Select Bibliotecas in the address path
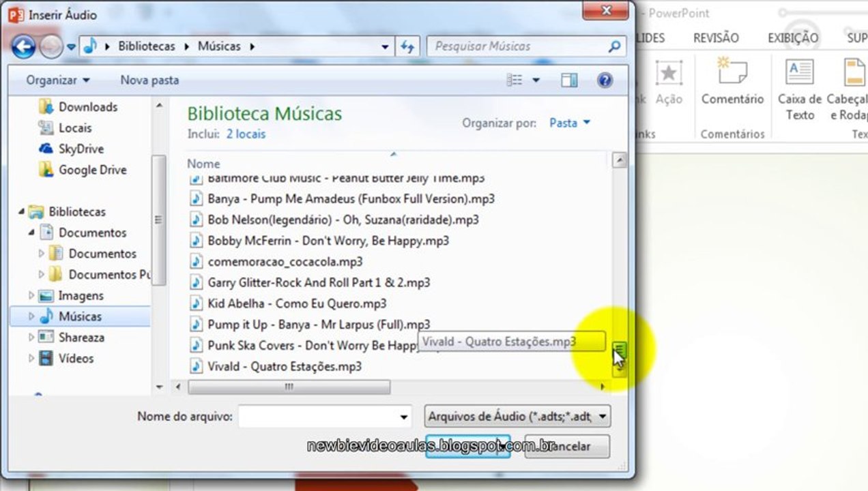The image size is (868, 491). (147, 46)
